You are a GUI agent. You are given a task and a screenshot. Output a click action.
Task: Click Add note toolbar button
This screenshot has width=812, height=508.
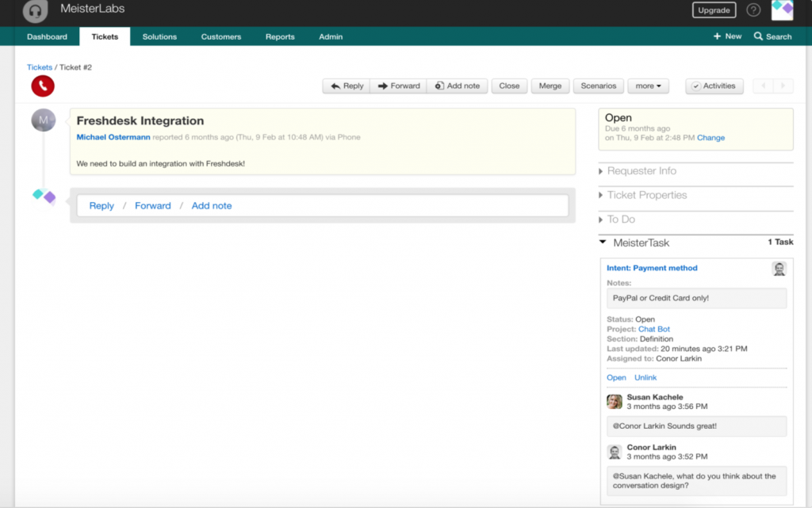pyautogui.click(x=458, y=86)
